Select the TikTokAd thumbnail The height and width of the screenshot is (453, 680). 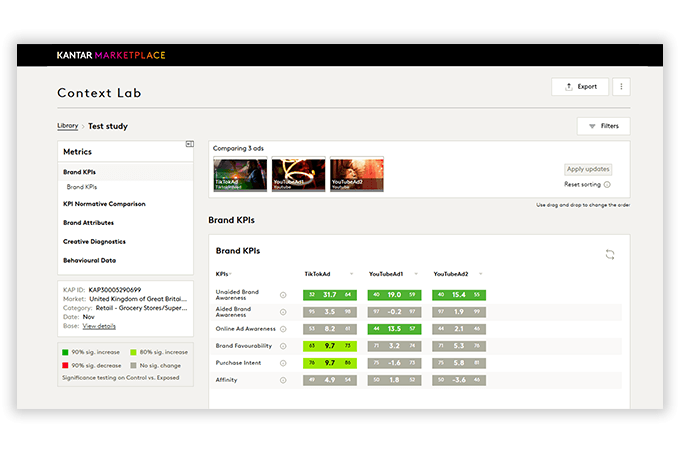[x=240, y=175]
